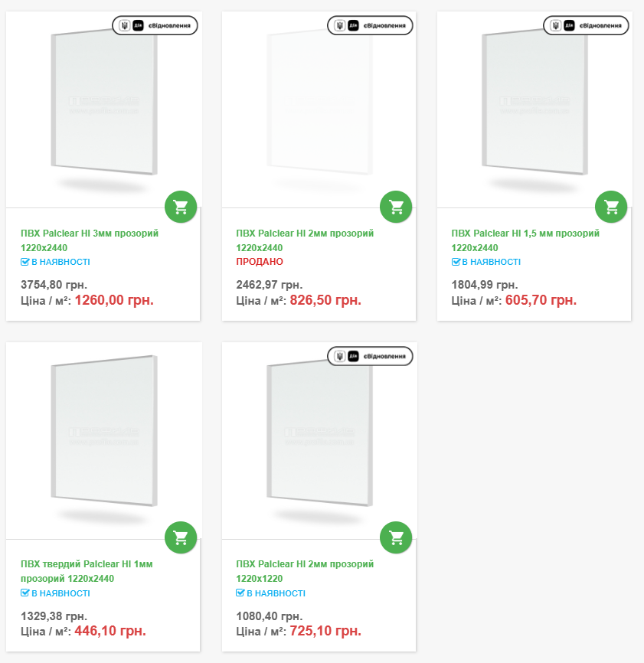This screenshot has height=663, width=644.
Task: Add Palclear HI 3мм sheet to cart
Action: click(181, 207)
